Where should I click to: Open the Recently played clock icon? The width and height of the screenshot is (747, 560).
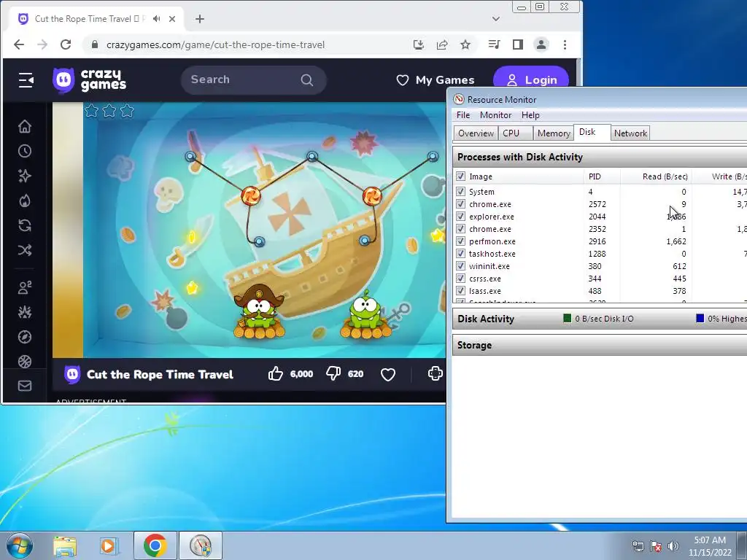[x=25, y=151]
